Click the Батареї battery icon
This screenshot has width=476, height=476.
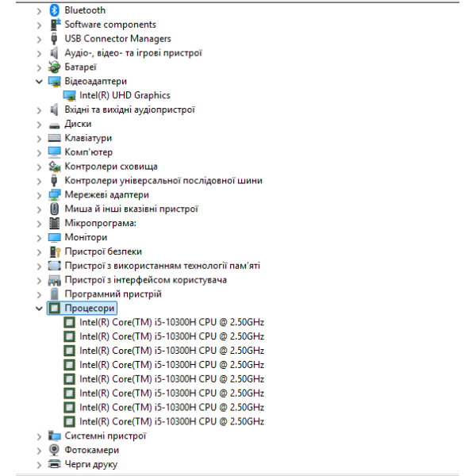[x=54, y=67]
